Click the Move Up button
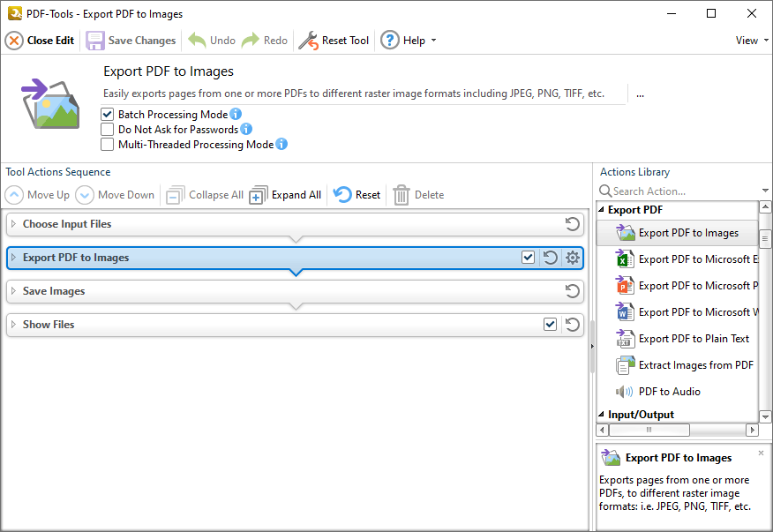This screenshot has height=532, width=773. click(37, 195)
